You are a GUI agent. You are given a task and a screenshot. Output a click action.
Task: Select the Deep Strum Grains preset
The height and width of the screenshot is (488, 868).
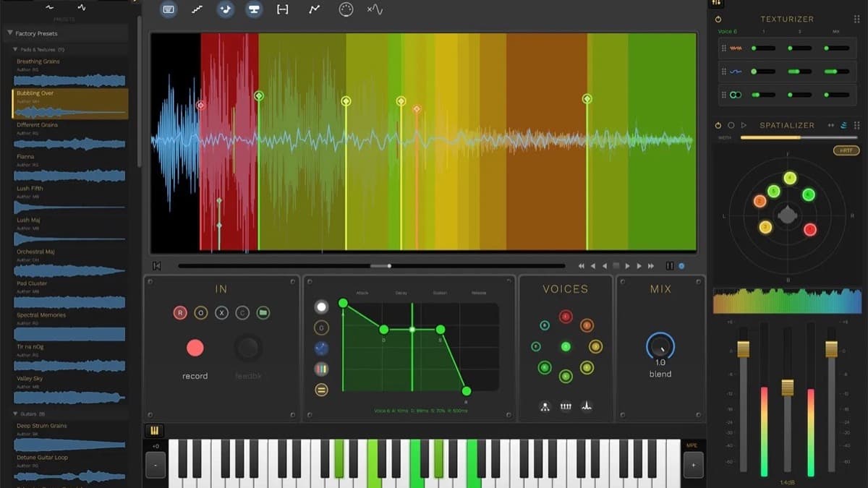[71, 437]
